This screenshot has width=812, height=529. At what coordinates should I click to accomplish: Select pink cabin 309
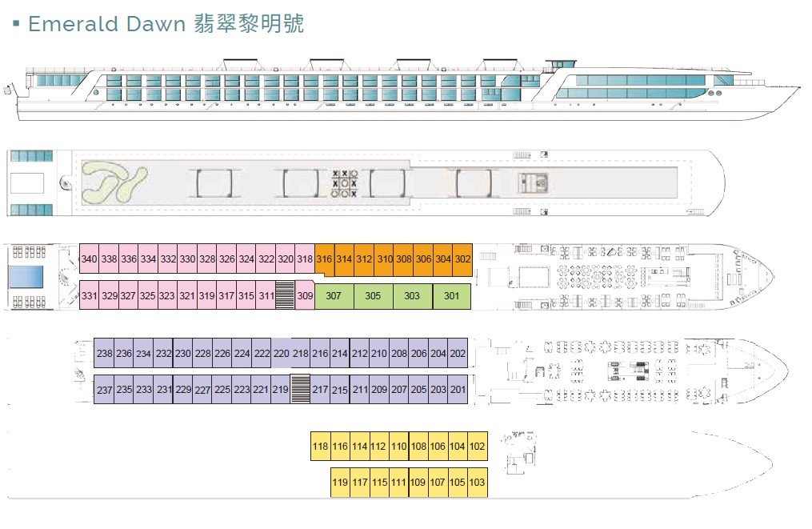pos(305,295)
